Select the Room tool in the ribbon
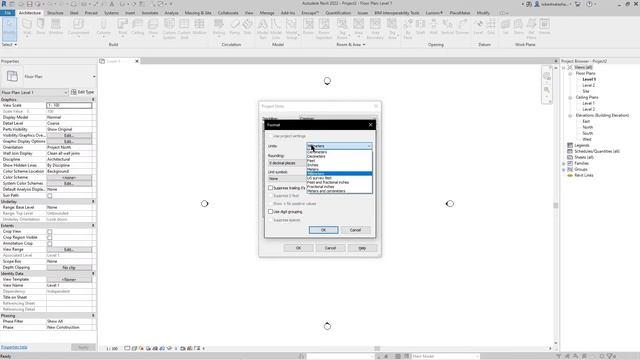The width and height of the screenshot is (640, 360). coord(308,27)
